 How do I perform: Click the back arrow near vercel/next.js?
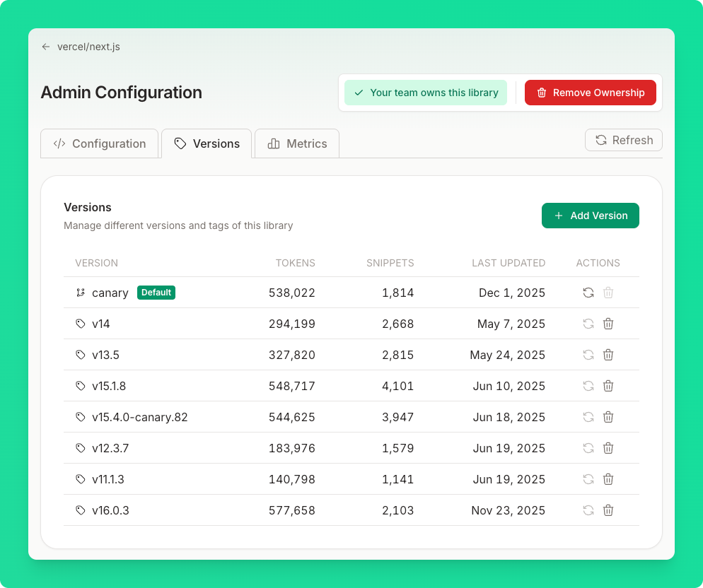point(45,47)
